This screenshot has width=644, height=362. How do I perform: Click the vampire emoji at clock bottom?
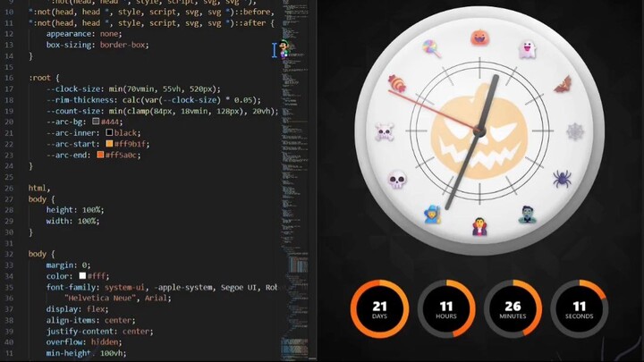coord(479,226)
